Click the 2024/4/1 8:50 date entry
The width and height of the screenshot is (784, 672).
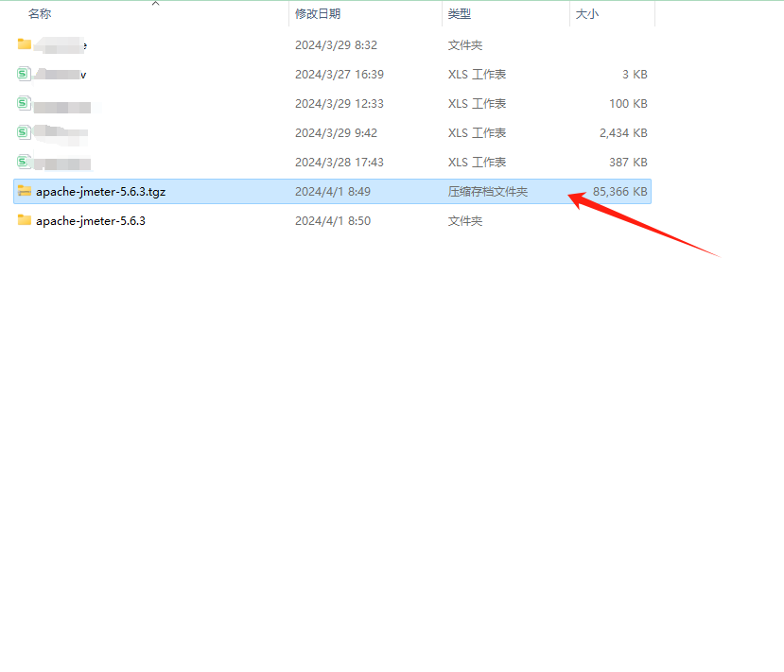(x=332, y=221)
